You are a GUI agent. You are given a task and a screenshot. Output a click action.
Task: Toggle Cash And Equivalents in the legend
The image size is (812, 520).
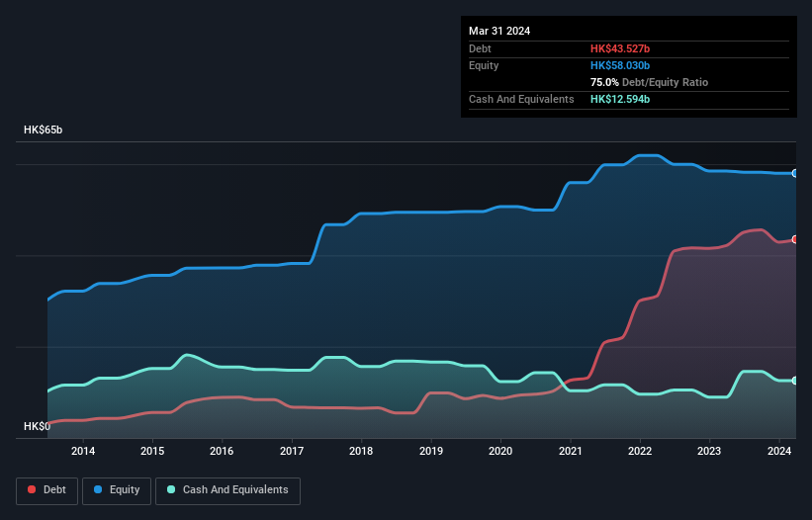(227, 490)
